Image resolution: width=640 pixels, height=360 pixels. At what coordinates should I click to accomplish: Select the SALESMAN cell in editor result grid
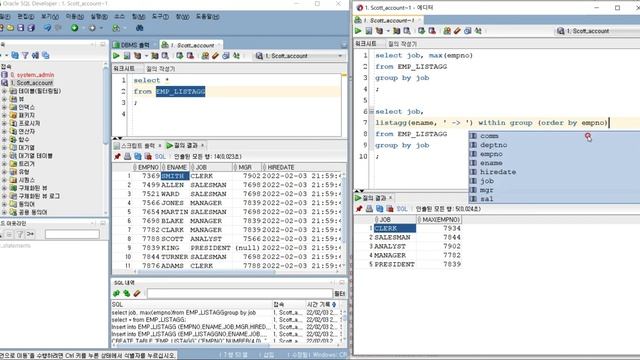(x=394, y=237)
